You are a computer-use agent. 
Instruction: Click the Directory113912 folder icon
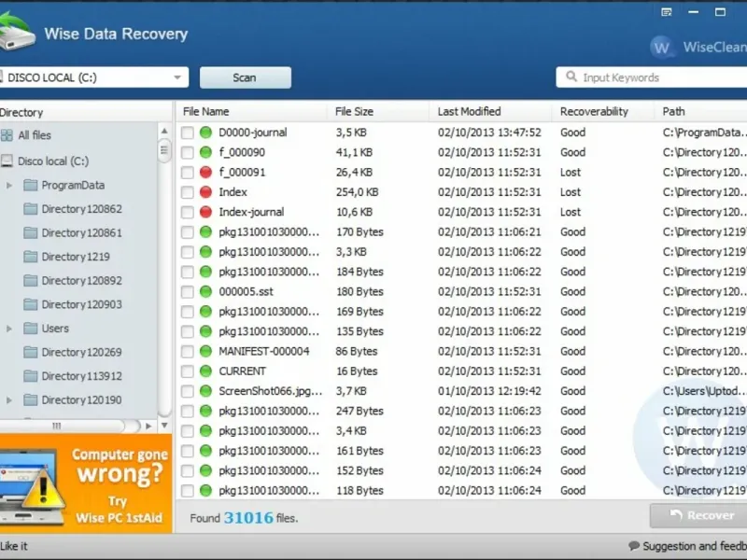(31, 376)
